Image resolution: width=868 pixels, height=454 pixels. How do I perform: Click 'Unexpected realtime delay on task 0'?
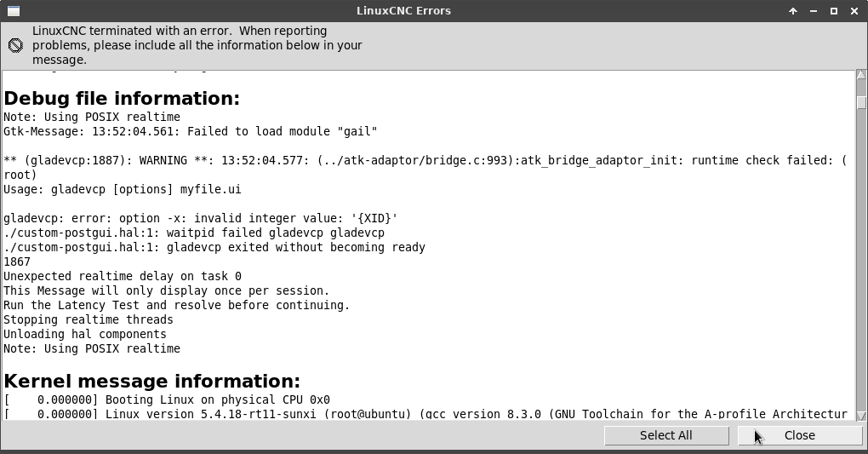point(123,276)
